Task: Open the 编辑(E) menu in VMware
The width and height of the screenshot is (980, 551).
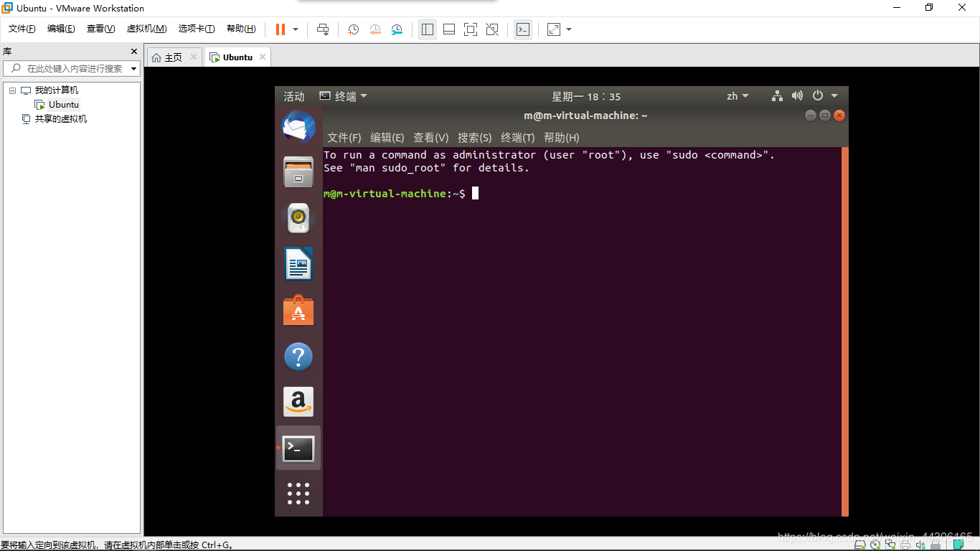Action: 61,29
